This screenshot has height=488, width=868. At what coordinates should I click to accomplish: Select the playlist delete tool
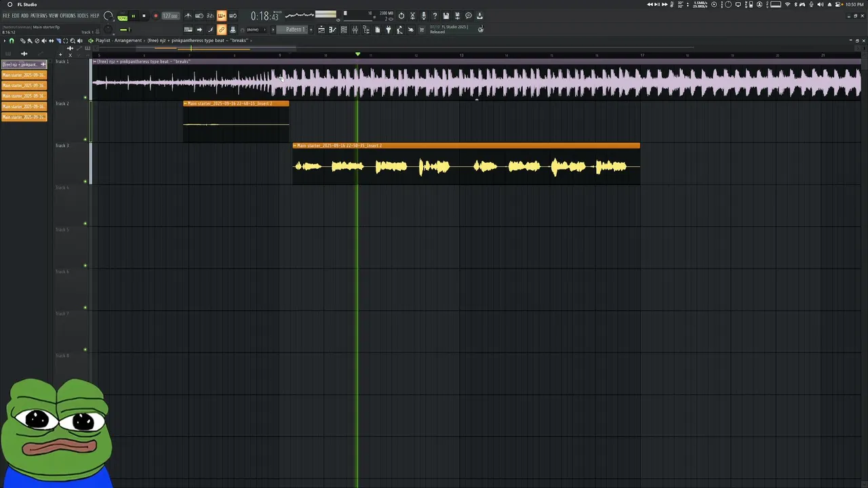[x=37, y=40]
